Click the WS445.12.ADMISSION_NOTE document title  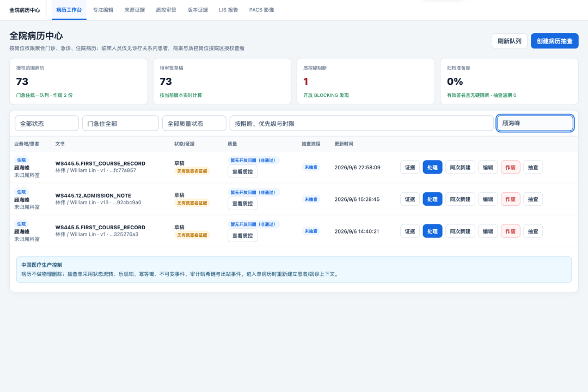click(x=94, y=195)
